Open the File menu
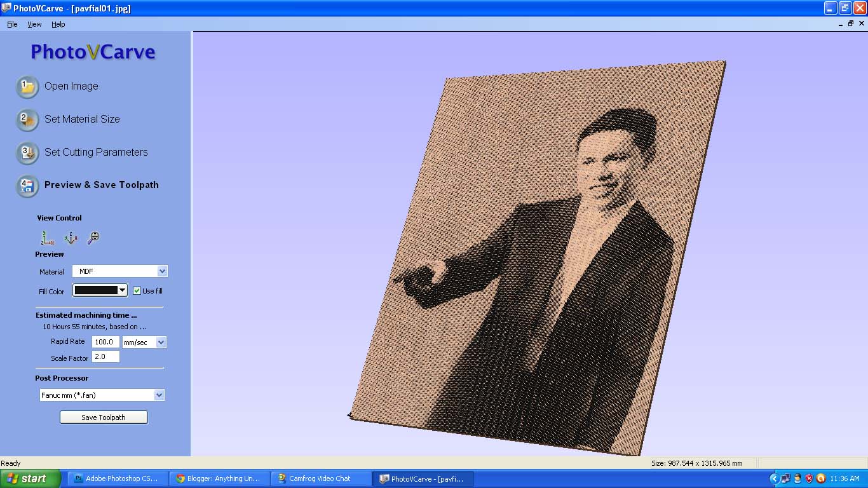868x488 pixels. (x=11, y=24)
